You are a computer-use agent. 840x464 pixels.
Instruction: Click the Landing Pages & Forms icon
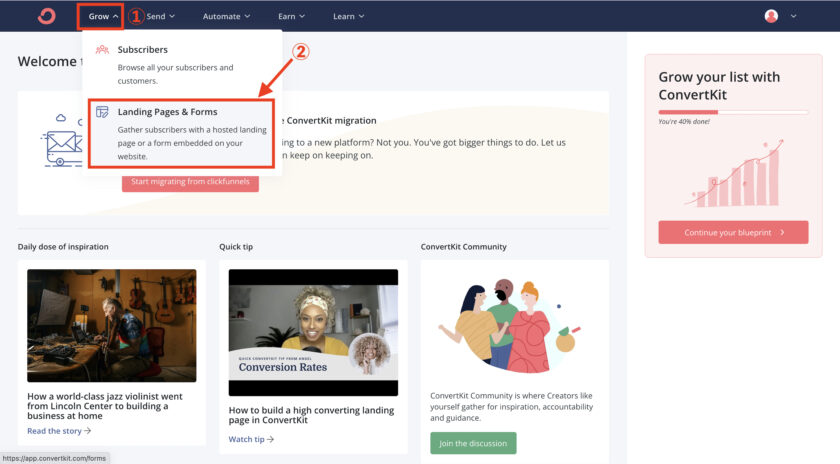[102, 111]
